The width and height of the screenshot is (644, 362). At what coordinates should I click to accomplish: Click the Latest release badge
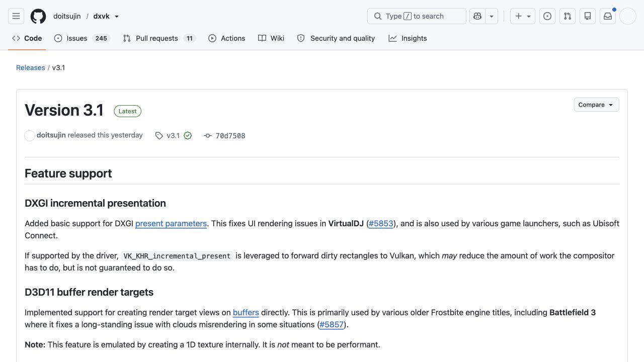127,111
